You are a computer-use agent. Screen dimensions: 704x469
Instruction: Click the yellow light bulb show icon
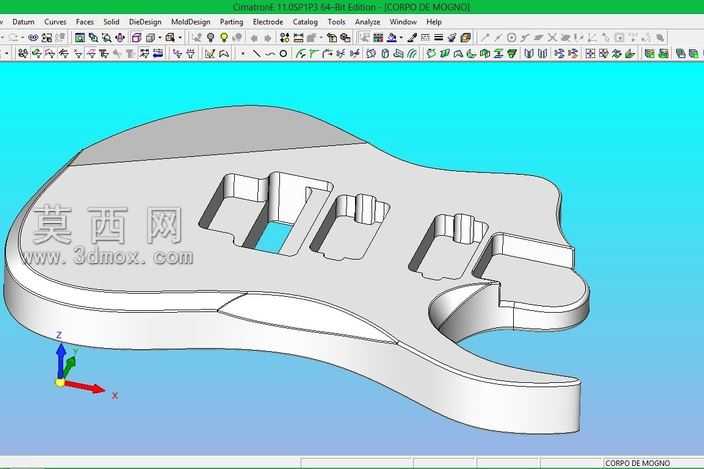click(224, 38)
